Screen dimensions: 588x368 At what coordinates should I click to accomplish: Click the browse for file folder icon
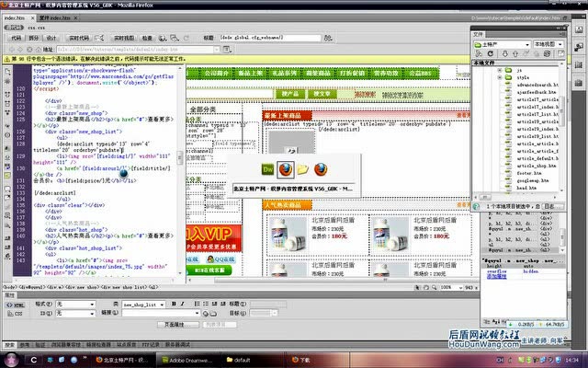click(213, 314)
